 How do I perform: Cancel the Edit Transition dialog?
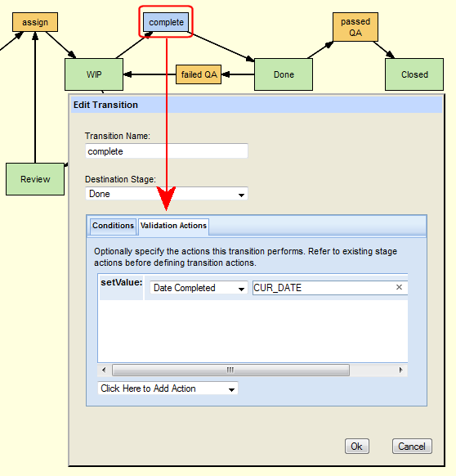coord(412,447)
